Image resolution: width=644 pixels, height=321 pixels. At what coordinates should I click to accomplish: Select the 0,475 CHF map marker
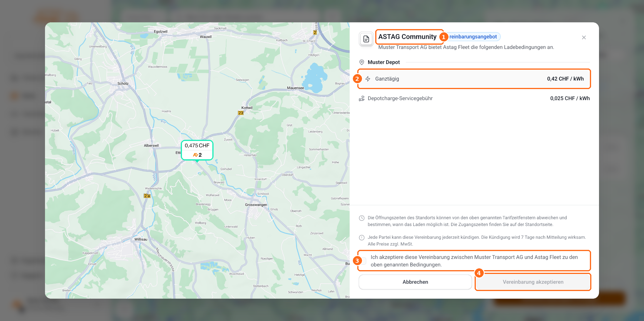point(197,150)
